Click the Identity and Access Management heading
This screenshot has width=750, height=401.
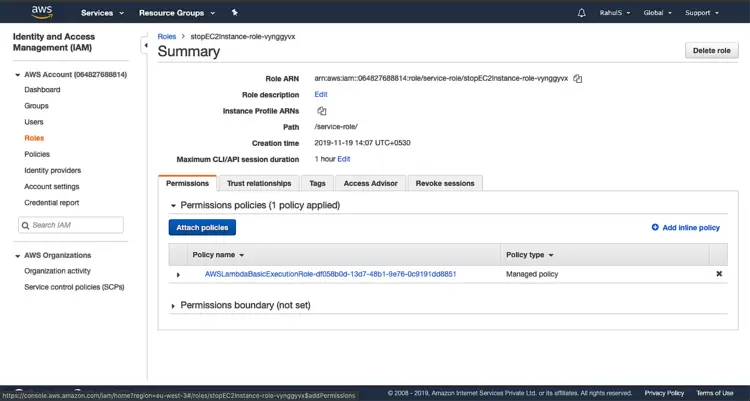click(x=54, y=42)
